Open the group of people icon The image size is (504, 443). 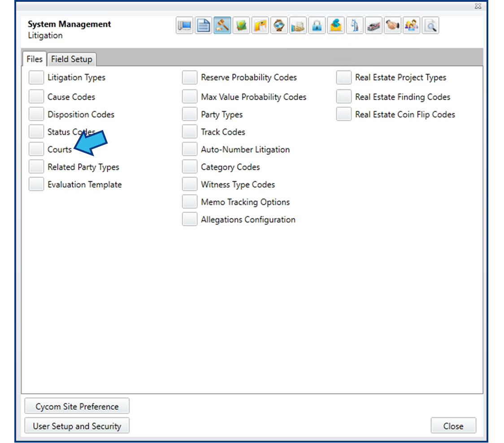coord(411,26)
